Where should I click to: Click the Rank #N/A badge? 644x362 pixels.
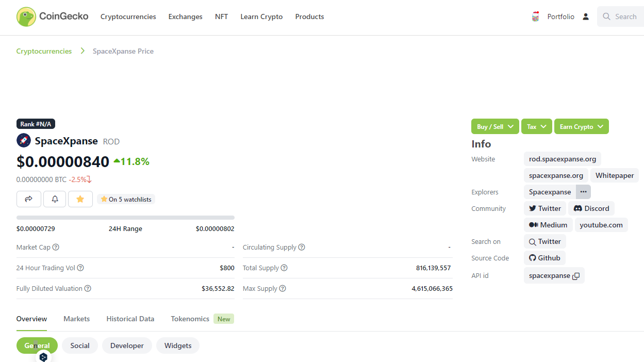36,124
